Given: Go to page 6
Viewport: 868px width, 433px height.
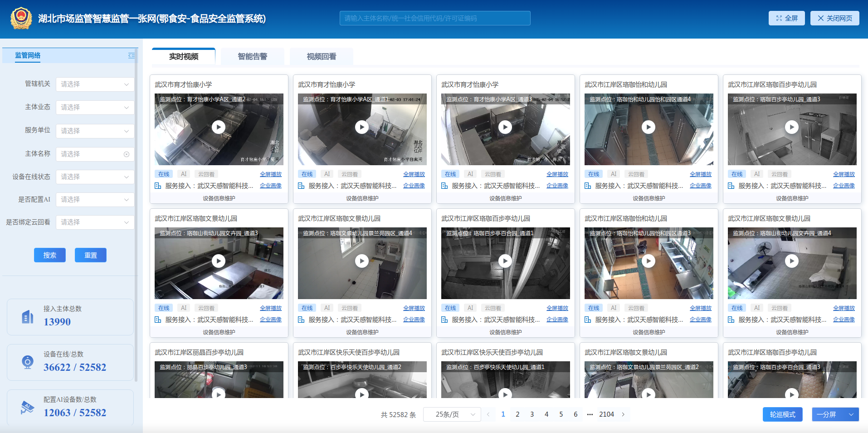Looking at the screenshot, I should (x=575, y=414).
